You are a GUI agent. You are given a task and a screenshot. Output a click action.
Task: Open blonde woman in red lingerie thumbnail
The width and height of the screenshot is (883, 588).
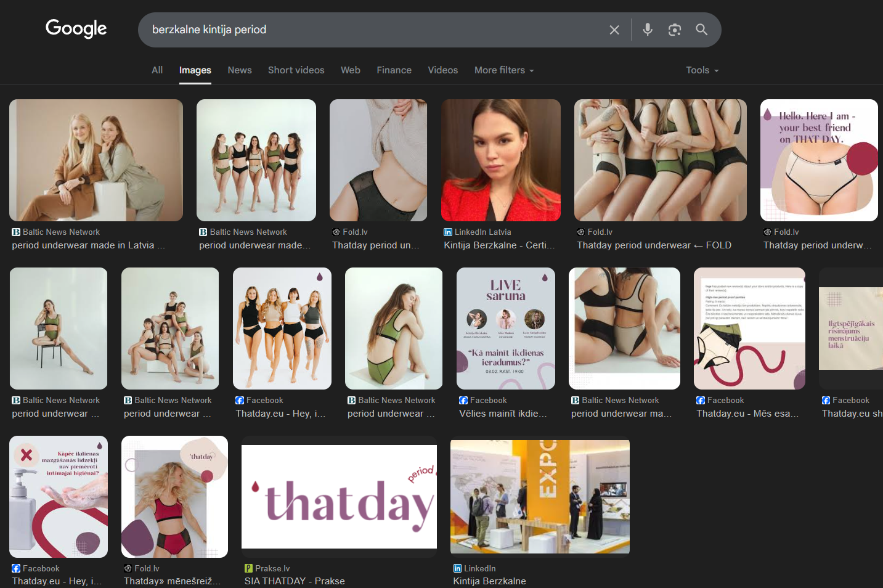(x=174, y=497)
